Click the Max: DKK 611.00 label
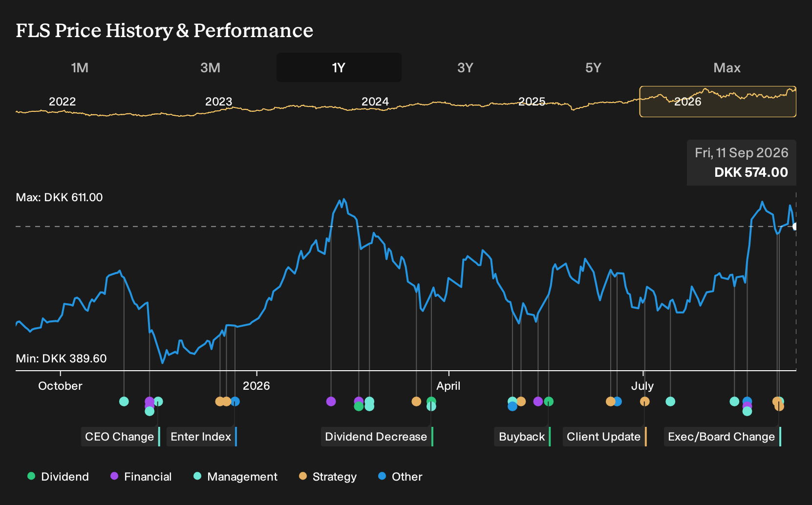The width and height of the screenshot is (812, 505). 59,197
